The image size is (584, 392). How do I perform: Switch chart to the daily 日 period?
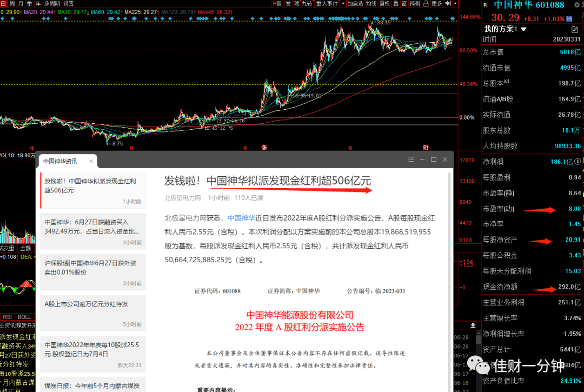[3, 3]
